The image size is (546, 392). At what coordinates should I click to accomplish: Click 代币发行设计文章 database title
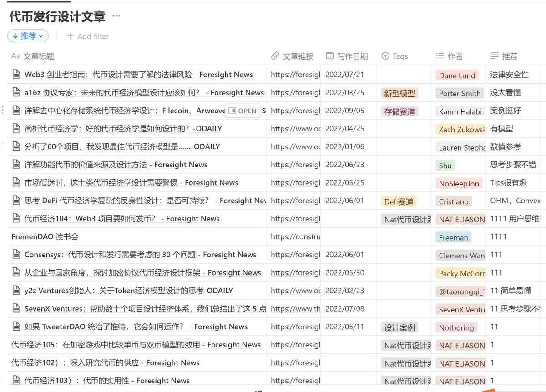pos(57,16)
